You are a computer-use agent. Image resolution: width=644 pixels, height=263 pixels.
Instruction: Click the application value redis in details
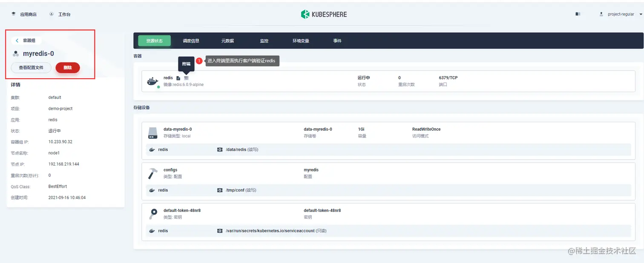[x=53, y=120]
